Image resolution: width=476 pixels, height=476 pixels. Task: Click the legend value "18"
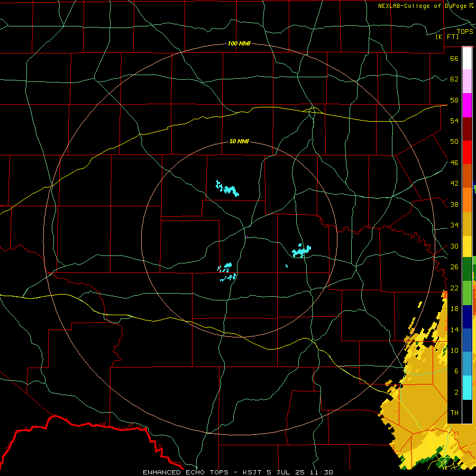point(454,309)
